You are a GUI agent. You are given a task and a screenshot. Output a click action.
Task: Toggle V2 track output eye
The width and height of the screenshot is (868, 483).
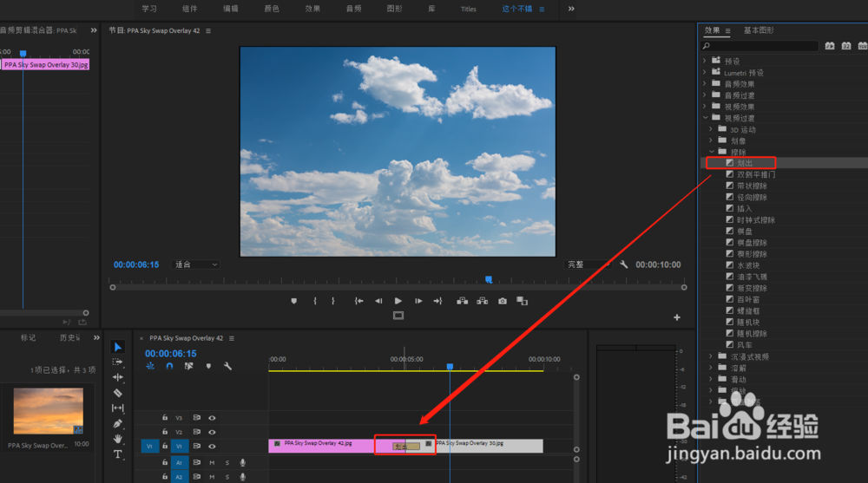click(x=212, y=432)
